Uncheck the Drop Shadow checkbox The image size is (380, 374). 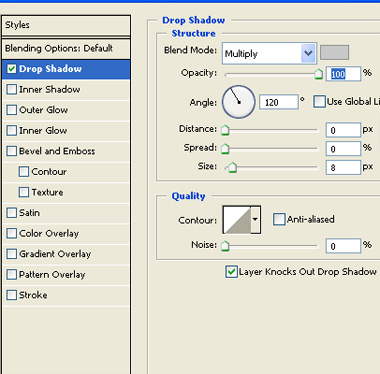point(12,69)
